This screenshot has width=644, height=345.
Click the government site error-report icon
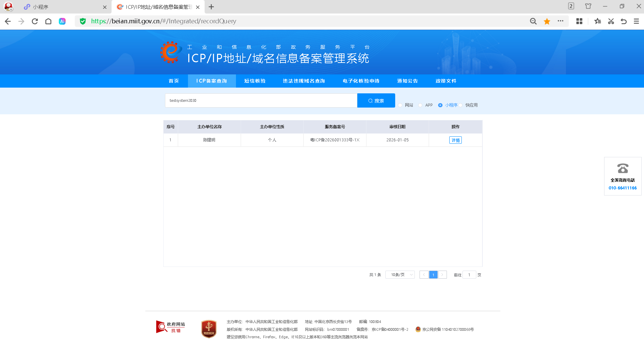pyautogui.click(x=170, y=327)
